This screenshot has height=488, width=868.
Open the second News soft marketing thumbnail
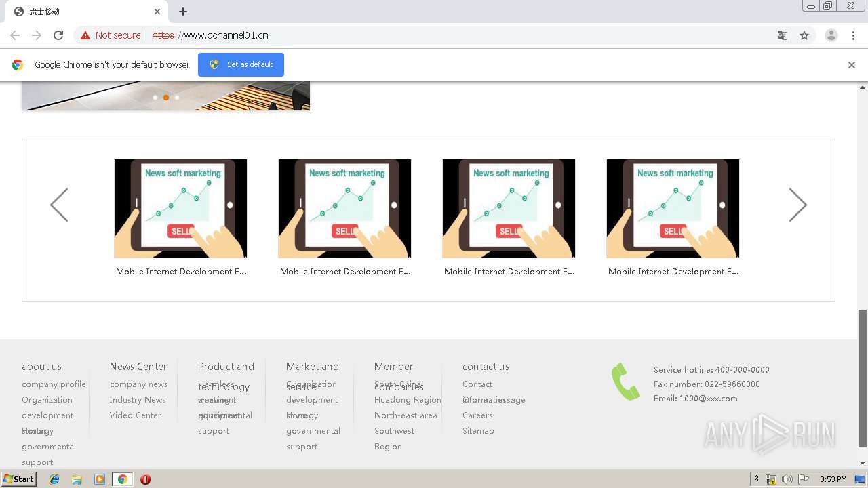tap(344, 209)
